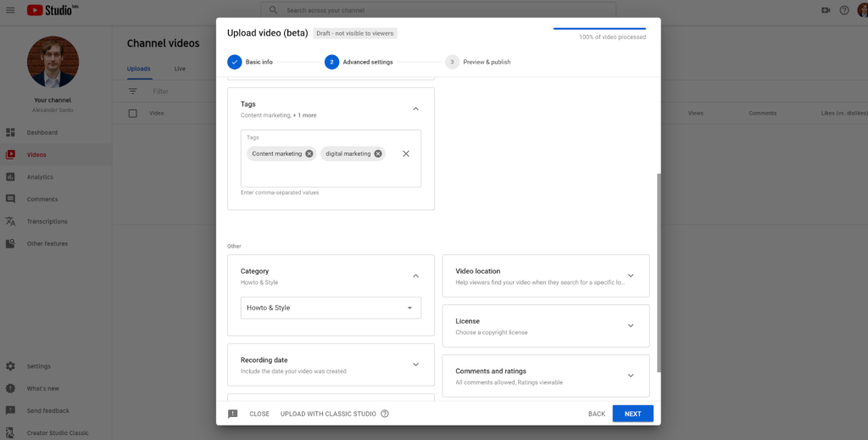Open the Howto & Style category dropdown
This screenshot has width=868, height=440.
click(x=331, y=308)
